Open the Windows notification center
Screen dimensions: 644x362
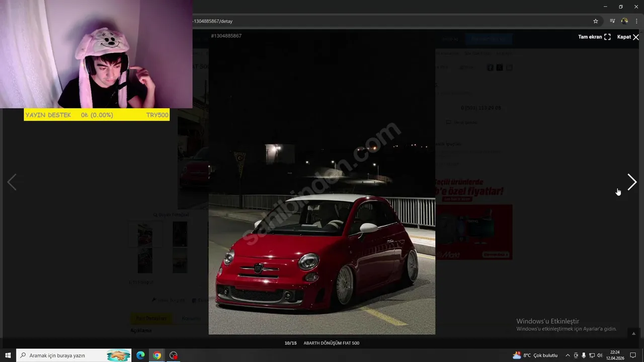[x=633, y=355]
